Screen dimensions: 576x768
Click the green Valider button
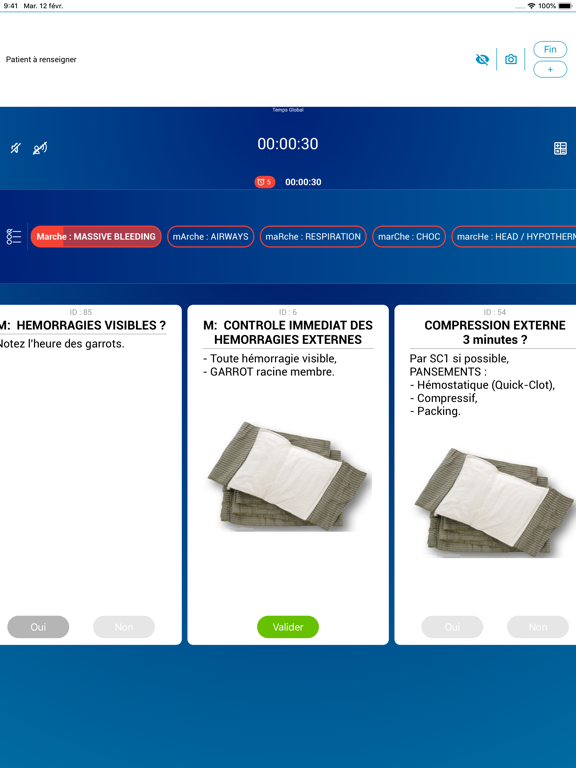coord(288,627)
